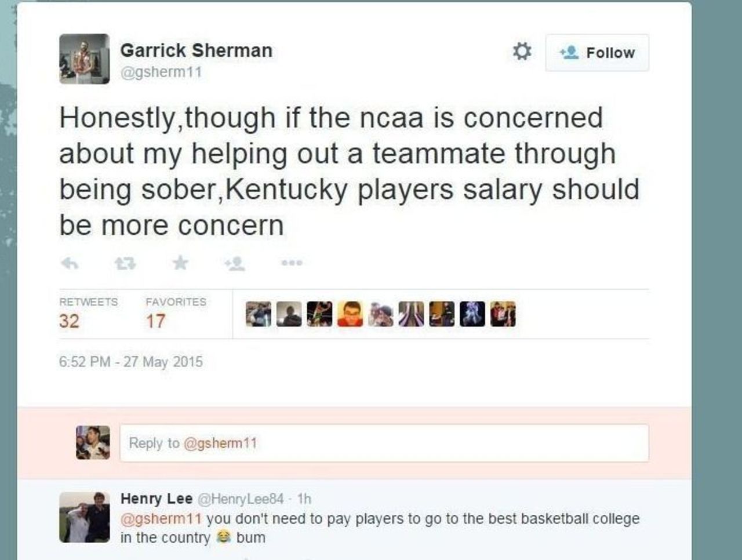Image resolution: width=742 pixels, height=560 pixels.
Task: Click the Reply to @gsherm11 text field
Action: 384,443
